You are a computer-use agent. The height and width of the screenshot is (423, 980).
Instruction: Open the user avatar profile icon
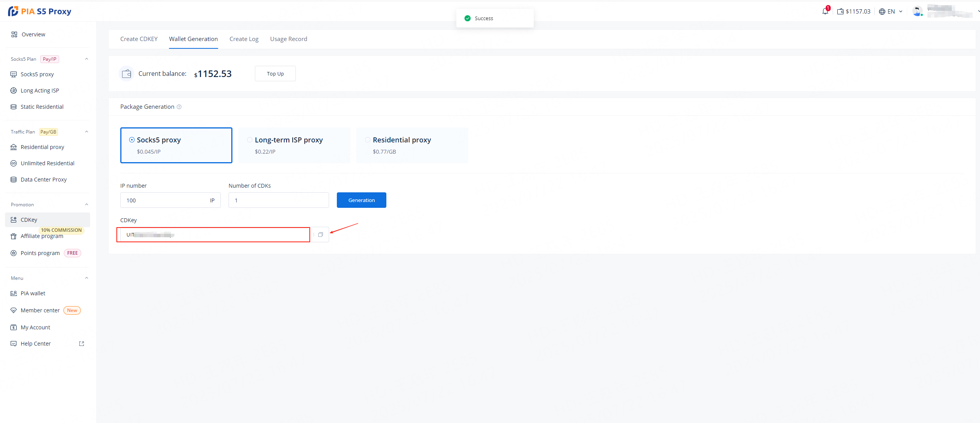tap(917, 11)
